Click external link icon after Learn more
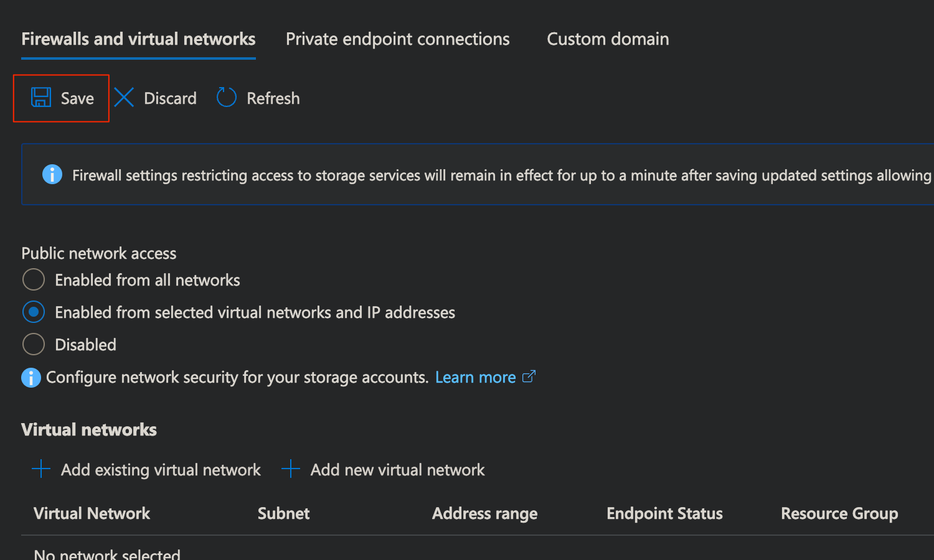This screenshot has width=934, height=560. (x=529, y=376)
